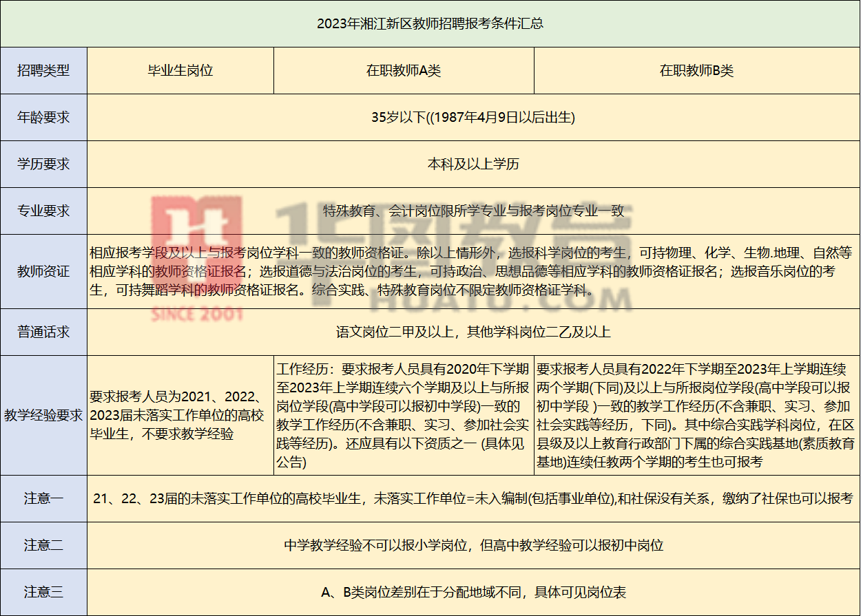Select the 招聘类型 row header cell
861x616 pixels.
[43, 70]
